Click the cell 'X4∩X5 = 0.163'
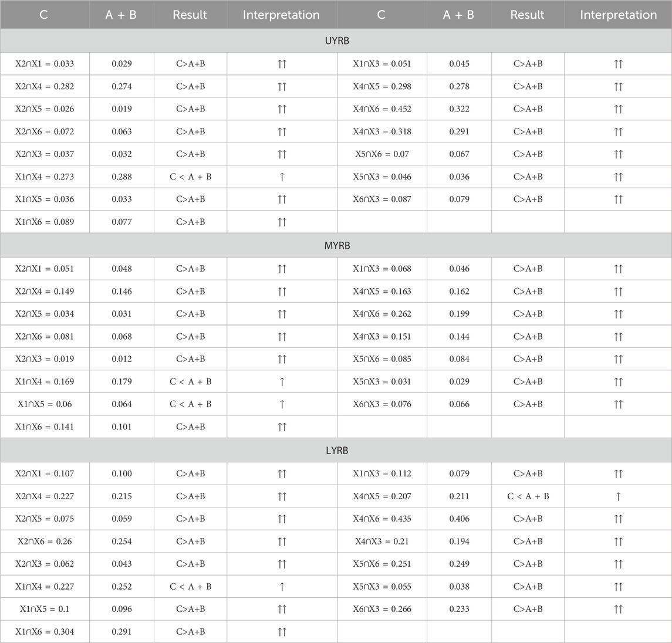672x643 pixels. [382, 292]
